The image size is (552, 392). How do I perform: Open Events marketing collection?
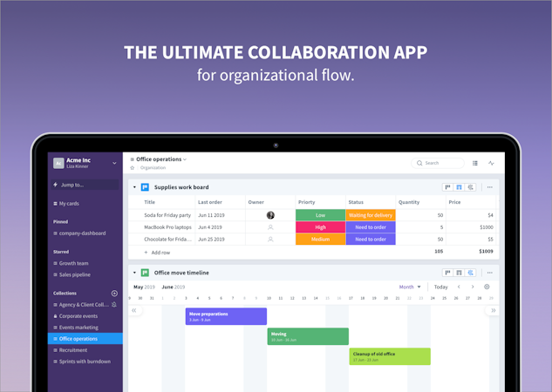[x=76, y=328]
